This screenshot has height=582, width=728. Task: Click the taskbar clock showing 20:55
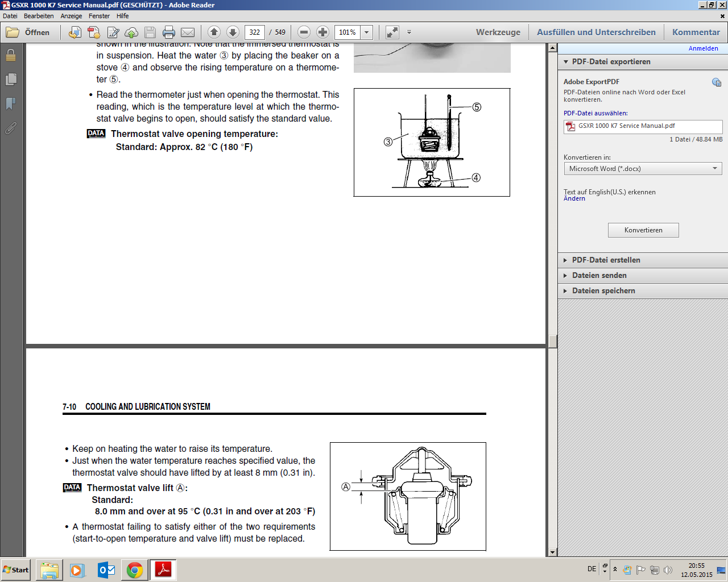pyautogui.click(x=697, y=570)
